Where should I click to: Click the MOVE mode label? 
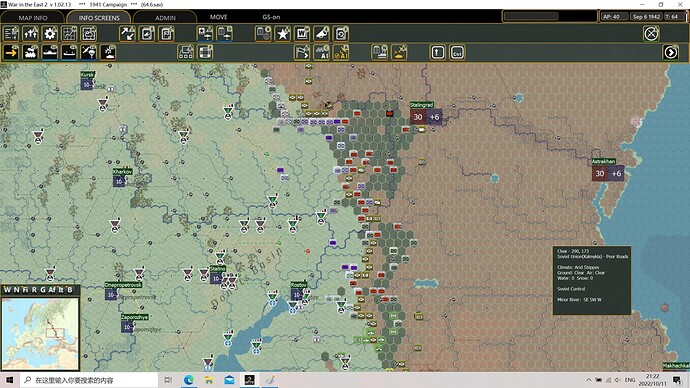click(x=218, y=17)
